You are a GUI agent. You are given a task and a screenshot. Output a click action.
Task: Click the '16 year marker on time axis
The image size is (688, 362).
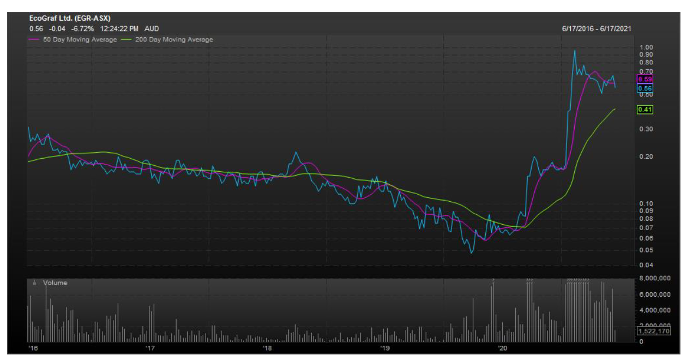(33, 348)
